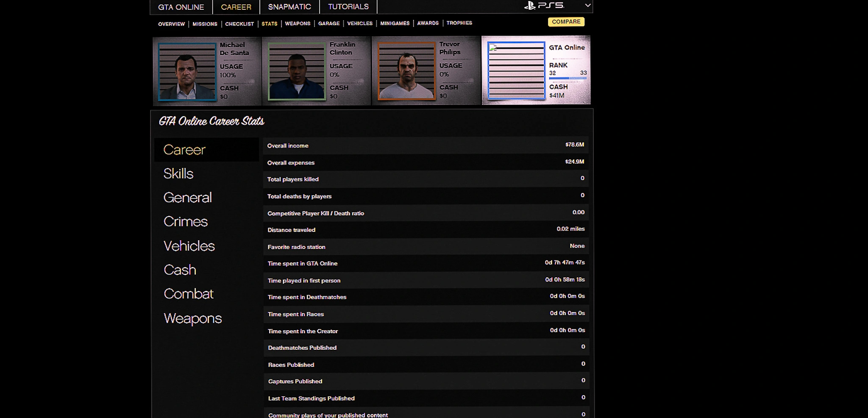Open the Garage submenu link
This screenshot has width=868, height=418.
[329, 24]
